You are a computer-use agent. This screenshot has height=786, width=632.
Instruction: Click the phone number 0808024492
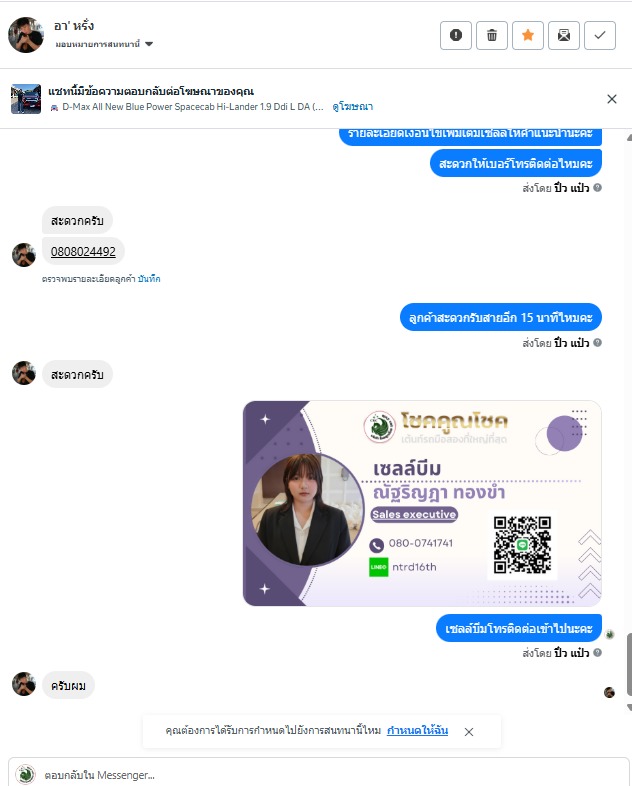83,252
